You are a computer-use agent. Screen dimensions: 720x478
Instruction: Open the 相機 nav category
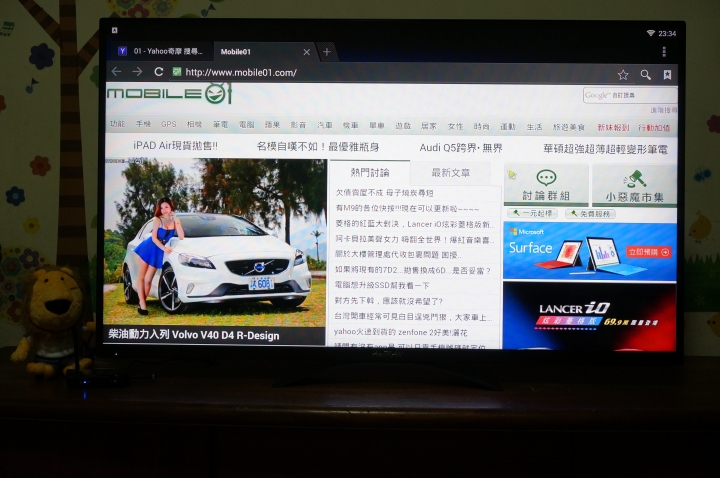194,124
